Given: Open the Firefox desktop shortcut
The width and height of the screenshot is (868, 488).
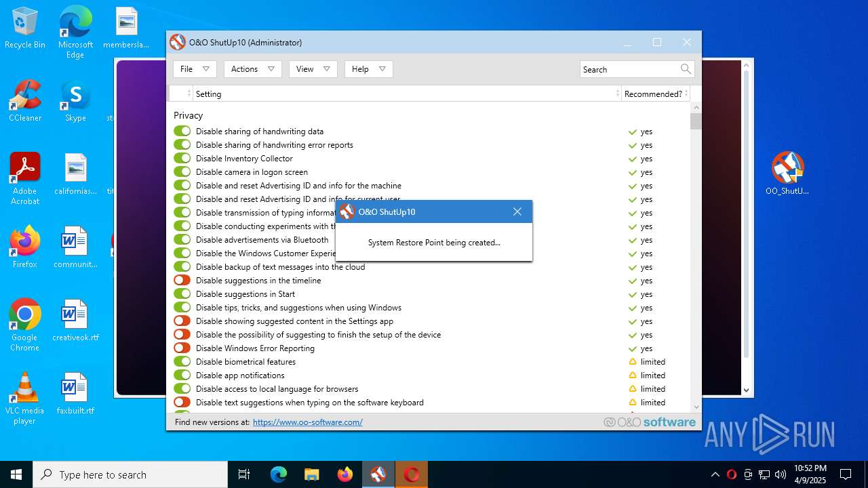Looking at the screenshot, I should click(x=25, y=247).
